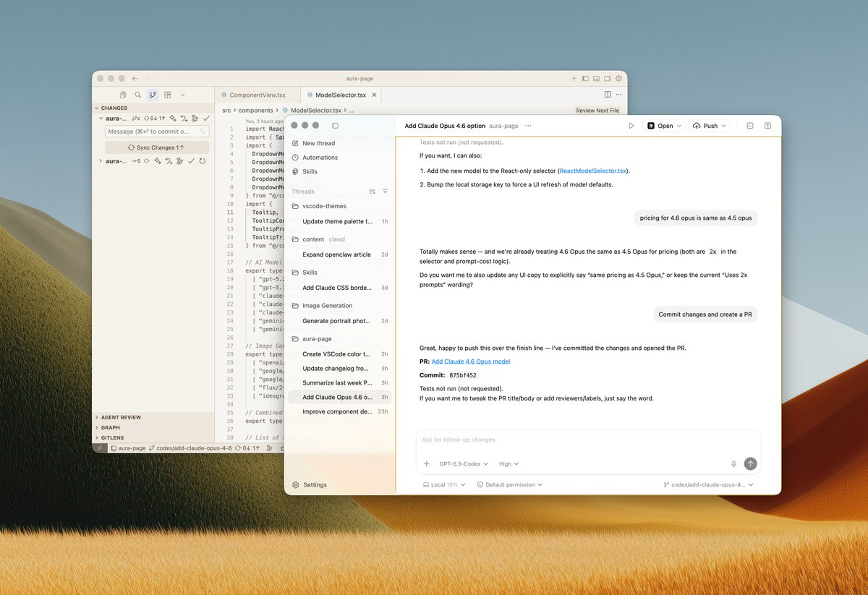The image size is (868, 595).
Task: Toggle the Codex sidebar panel icon
Action: click(335, 126)
